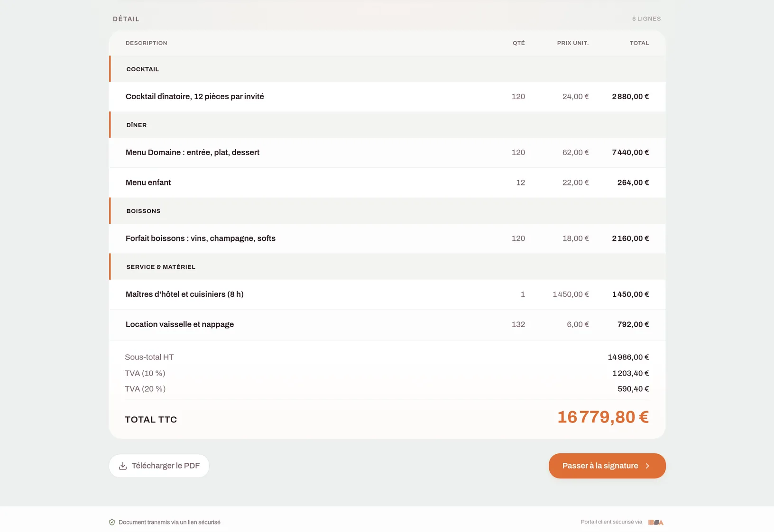This screenshot has width=774, height=532.
Task: Click the PRIX UNIT. column header
Action: (573, 43)
